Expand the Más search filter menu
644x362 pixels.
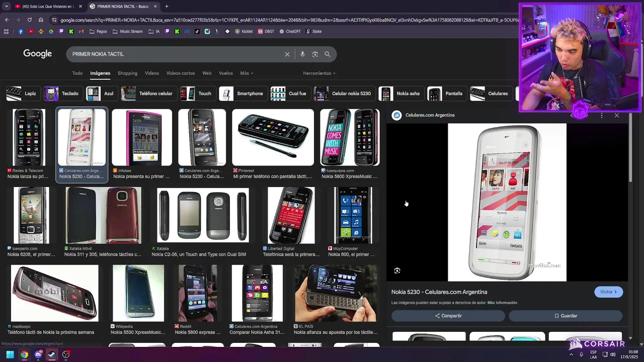[x=247, y=73]
